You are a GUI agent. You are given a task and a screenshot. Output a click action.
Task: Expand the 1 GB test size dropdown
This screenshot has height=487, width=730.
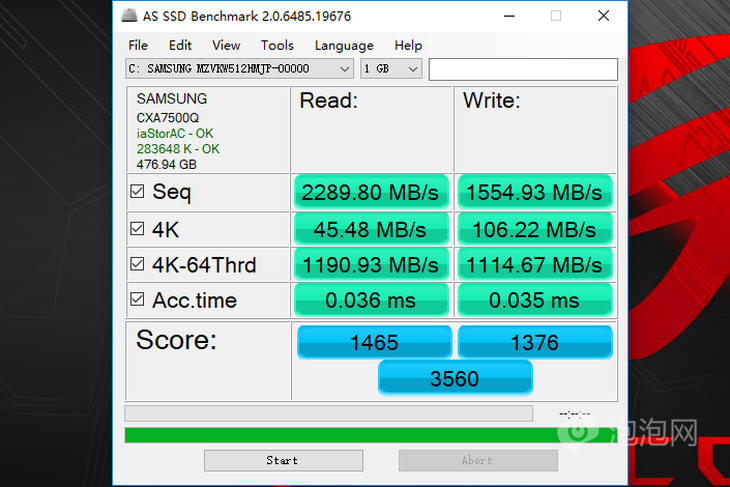click(391, 69)
